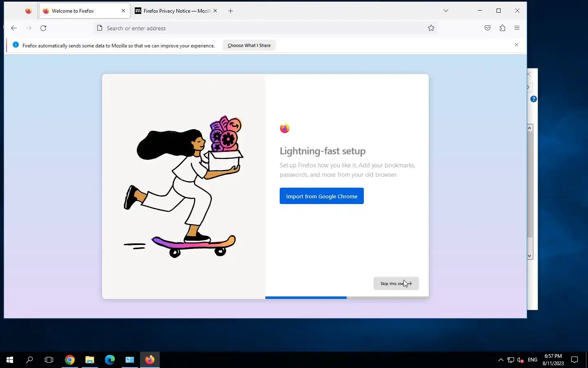
Task: Click Import from Google Chrome
Action: (x=322, y=196)
